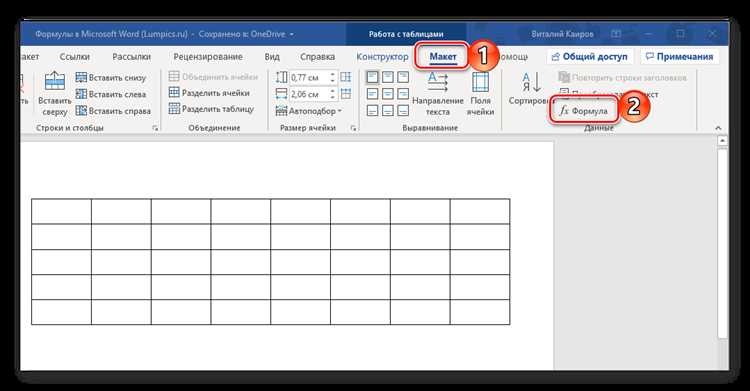Click the account name Виталий Каиров

pos(562,34)
